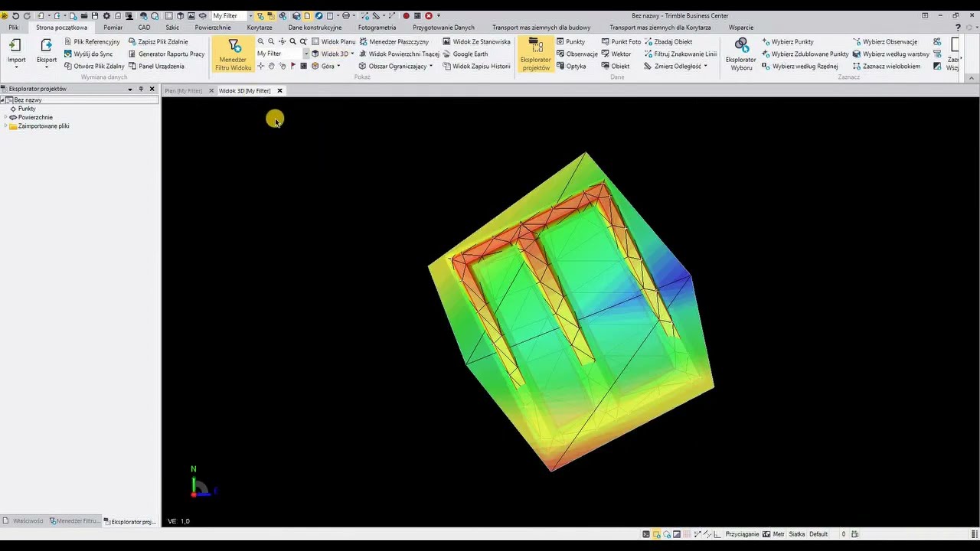Click Zbadaj Obiekt
The height and width of the screenshot is (551, 980).
pyautogui.click(x=668, y=42)
